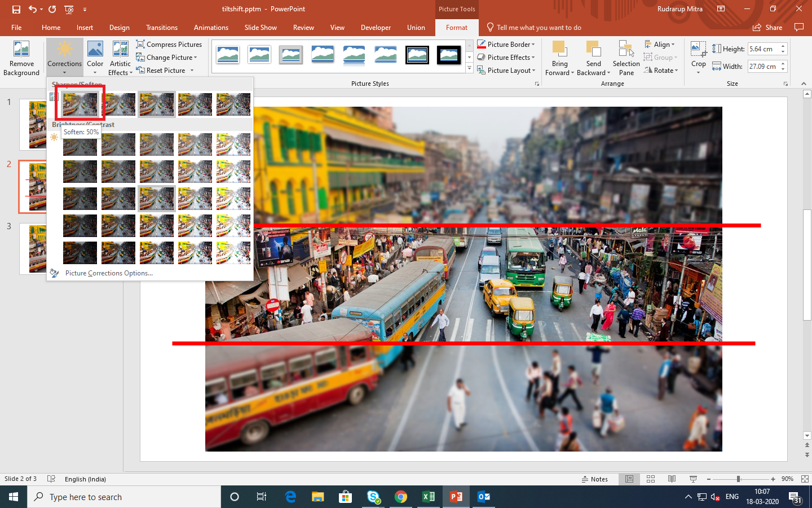Click the Width input field
The height and width of the screenshot is (508, 812).
[764, 67]
